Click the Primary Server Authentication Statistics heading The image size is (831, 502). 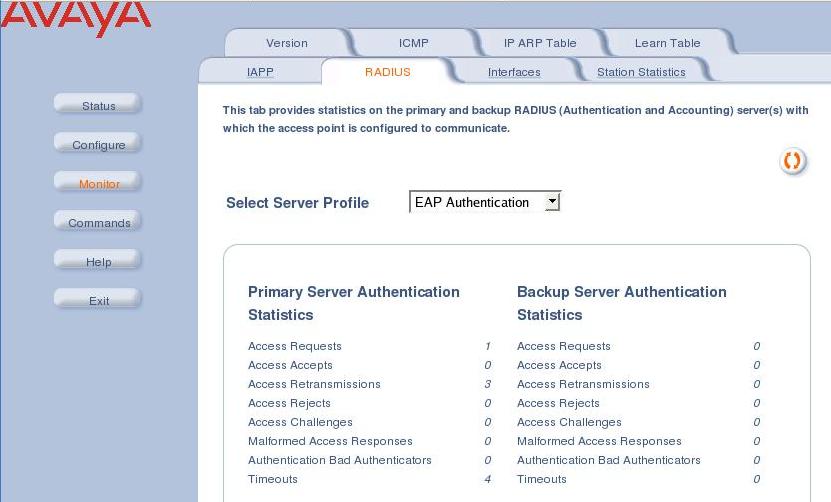click(x=353, y=303)
